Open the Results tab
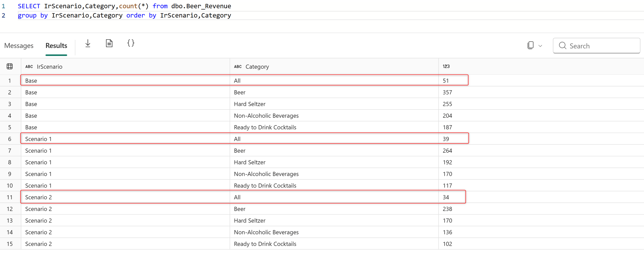The image size is (644, 258). point(56,46)
